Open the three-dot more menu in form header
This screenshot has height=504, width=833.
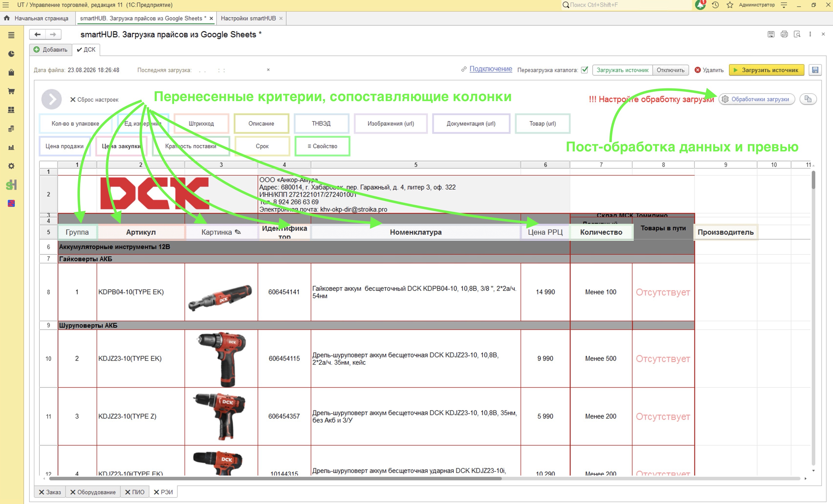810,34
